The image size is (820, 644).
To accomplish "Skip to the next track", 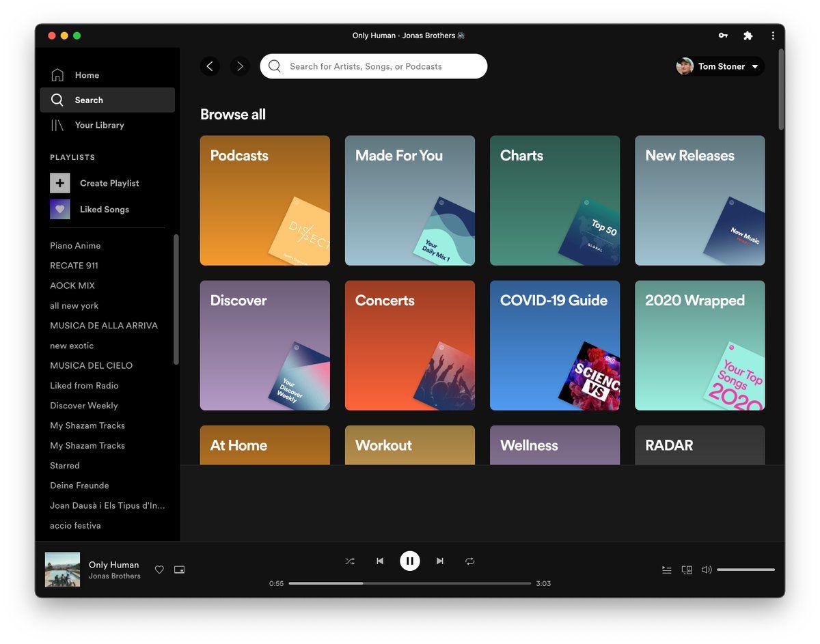I will (x=440, y=561).
